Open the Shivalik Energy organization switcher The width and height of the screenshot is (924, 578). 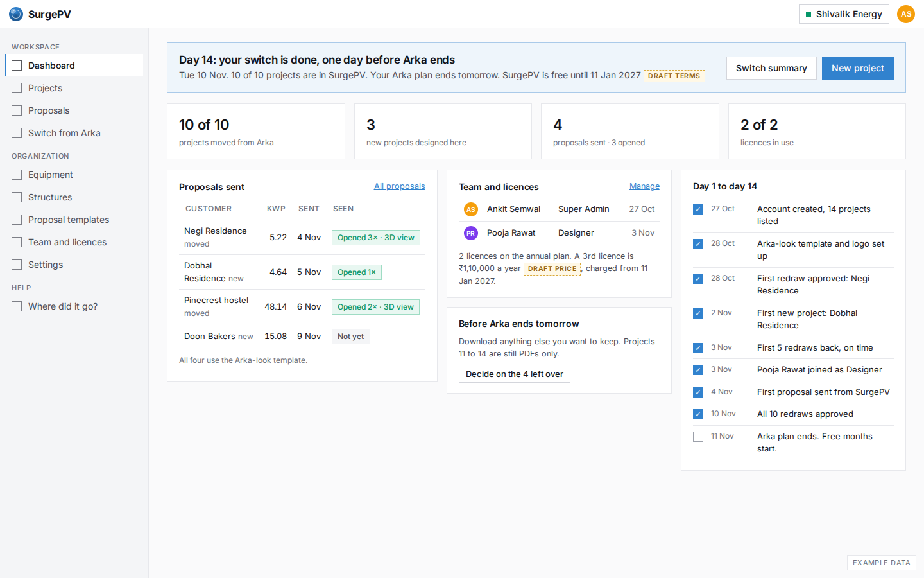(x=844, y=14)
